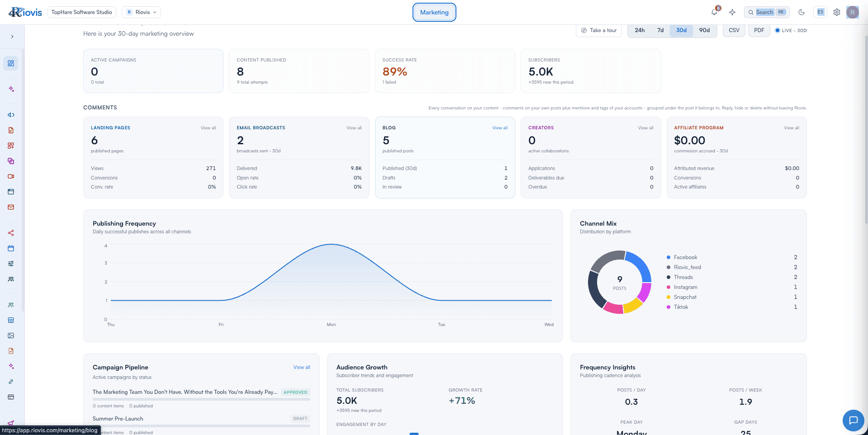Open TopHare Software Studio selector
The height and width of the screenshot is (435, 868).
pyautogui.click(x=82, y=12)
